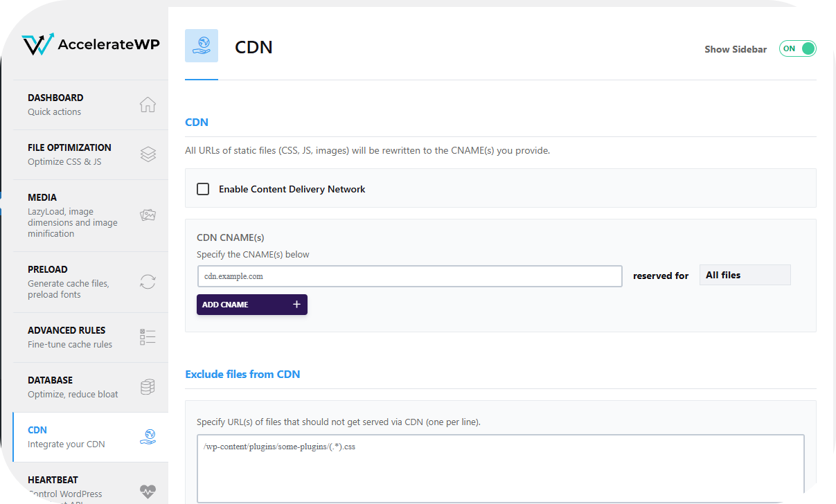Image resolution: width=836 pixels, height=504 pixels.
Task: Click the Heartbeat heart icon
Action: point(148,491)
